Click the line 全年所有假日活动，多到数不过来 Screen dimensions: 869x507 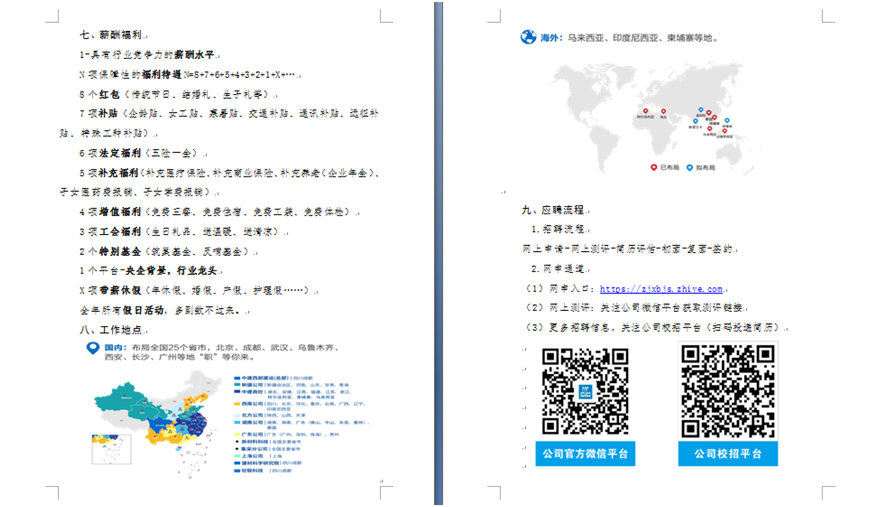click(161, 310)
